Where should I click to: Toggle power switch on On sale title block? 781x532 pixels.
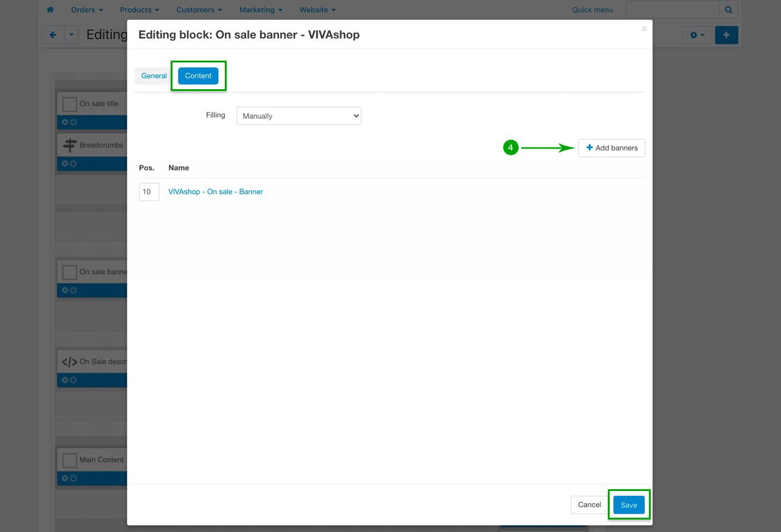pyautogui.click(x=74, y=122)
